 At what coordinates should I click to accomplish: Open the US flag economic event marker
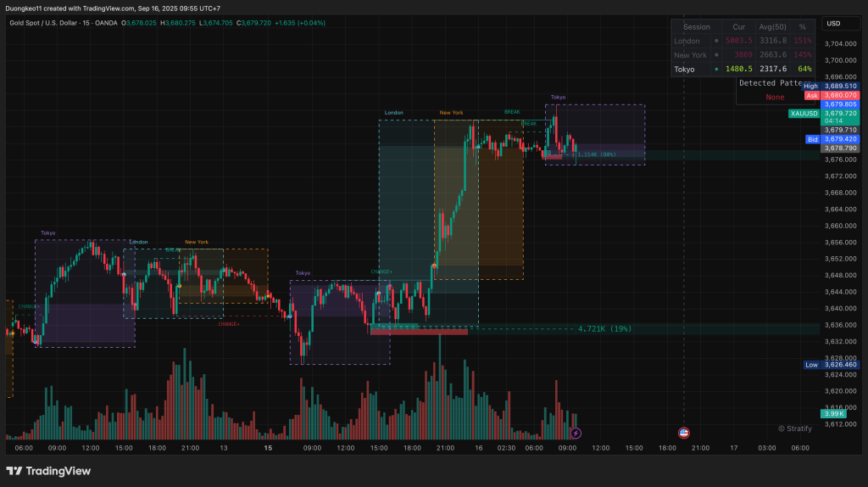pos(684,433)
